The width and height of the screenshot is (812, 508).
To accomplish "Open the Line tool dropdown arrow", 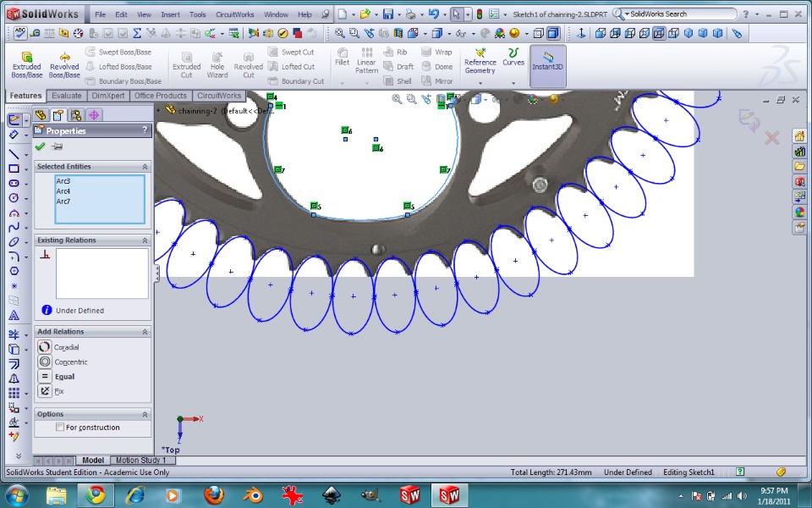I will point(26,154).
